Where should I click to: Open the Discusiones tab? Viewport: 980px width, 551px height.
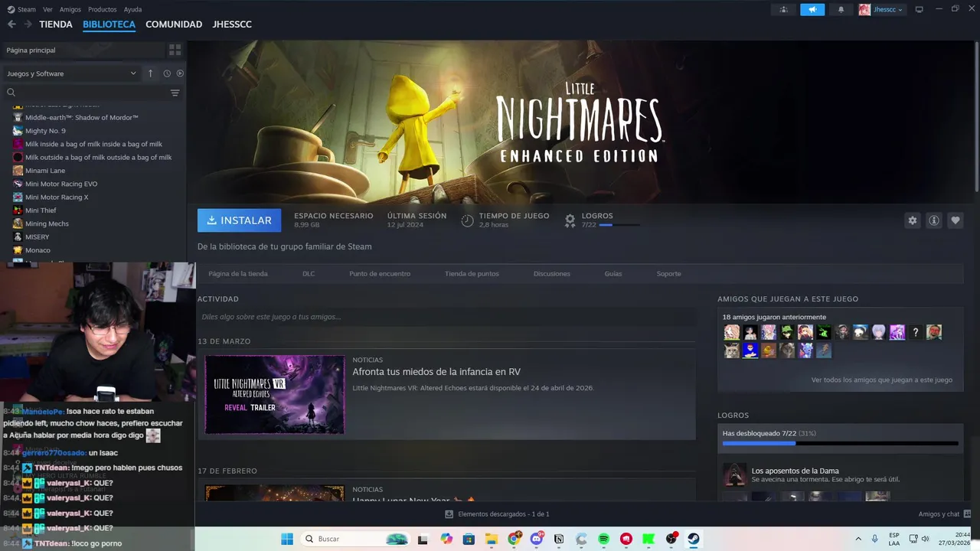coord(552,273)
